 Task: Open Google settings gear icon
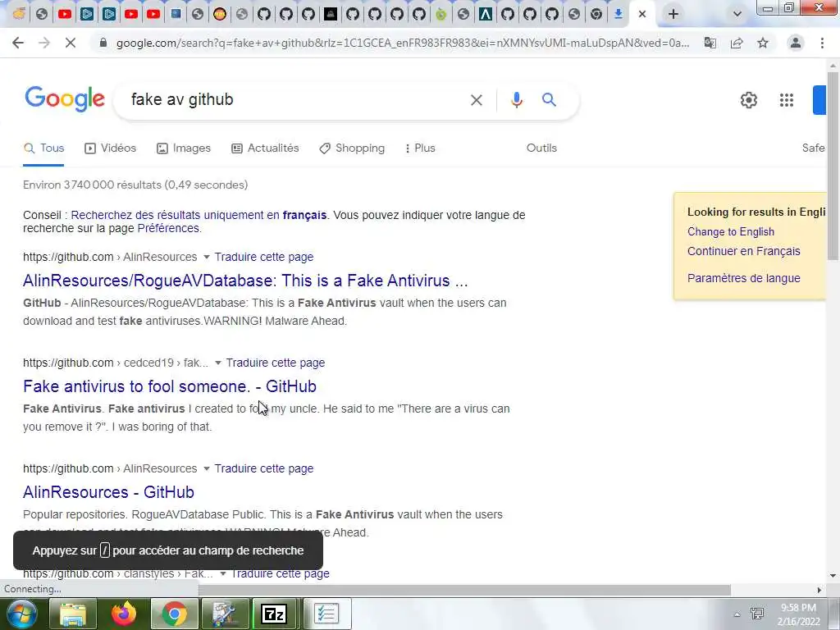748,99
